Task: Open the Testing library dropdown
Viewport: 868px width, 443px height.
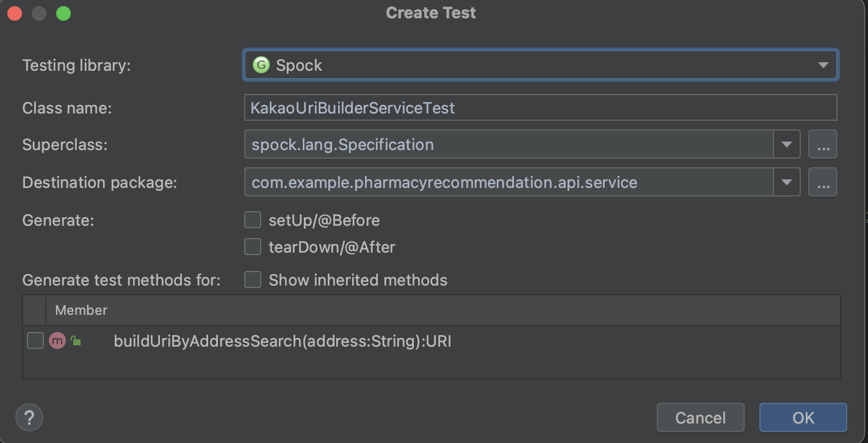Action: point(822,65)
